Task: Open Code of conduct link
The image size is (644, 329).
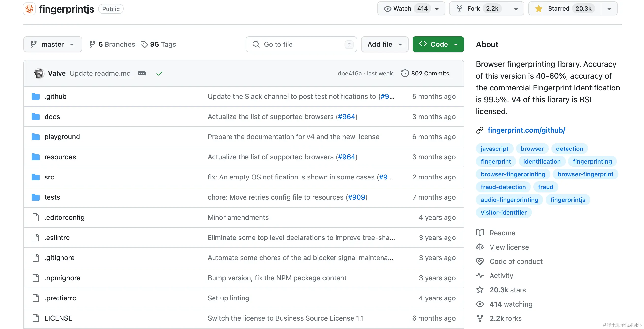Action: click(516, 261)
